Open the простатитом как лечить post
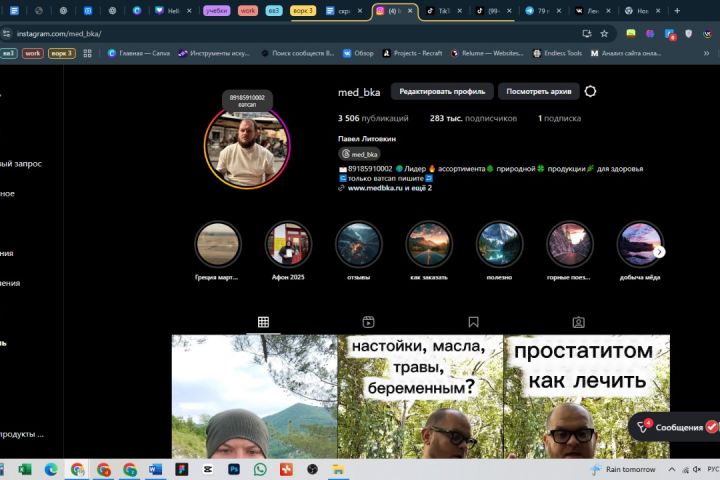The image size is (720, 480). tap(586, 396)
